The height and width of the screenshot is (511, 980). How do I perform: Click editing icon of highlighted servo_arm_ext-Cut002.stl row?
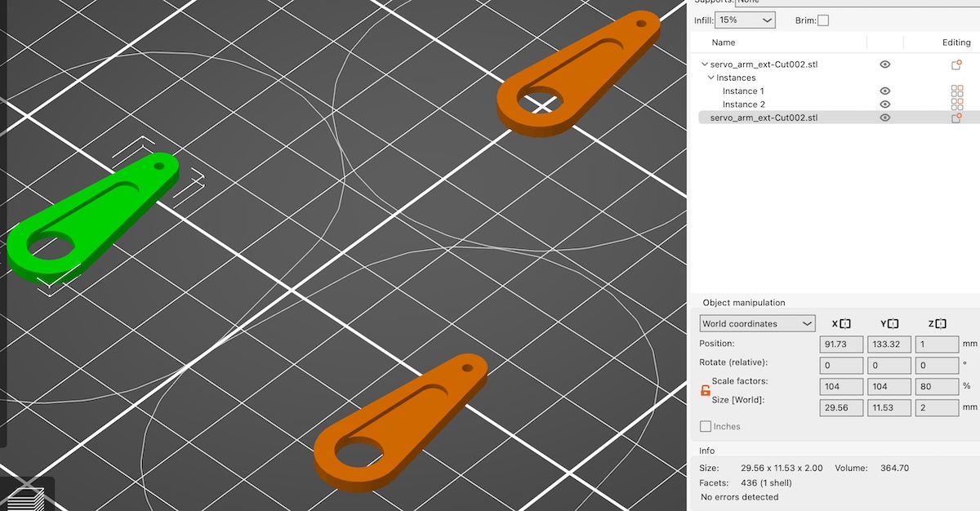(x=956, y=118)
